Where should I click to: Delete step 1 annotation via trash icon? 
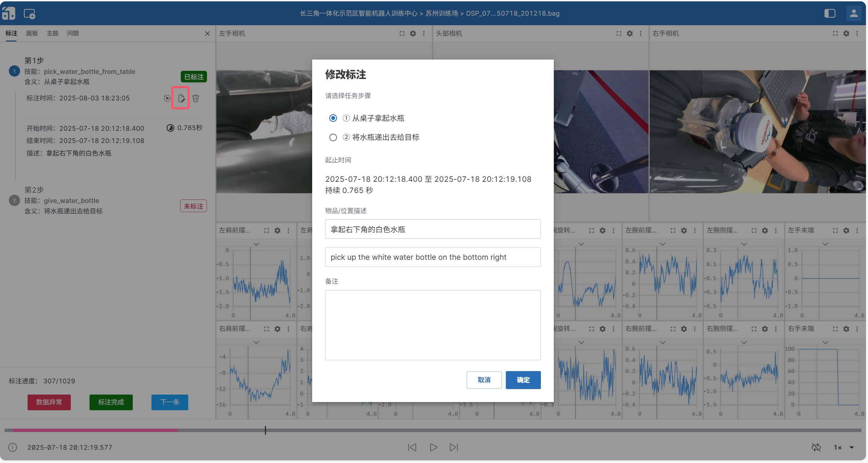point(196,98)
